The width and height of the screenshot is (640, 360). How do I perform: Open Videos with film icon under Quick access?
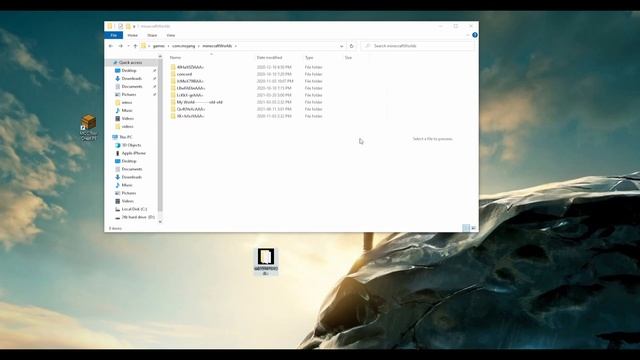pyautogui.click(x=127, y=118)
